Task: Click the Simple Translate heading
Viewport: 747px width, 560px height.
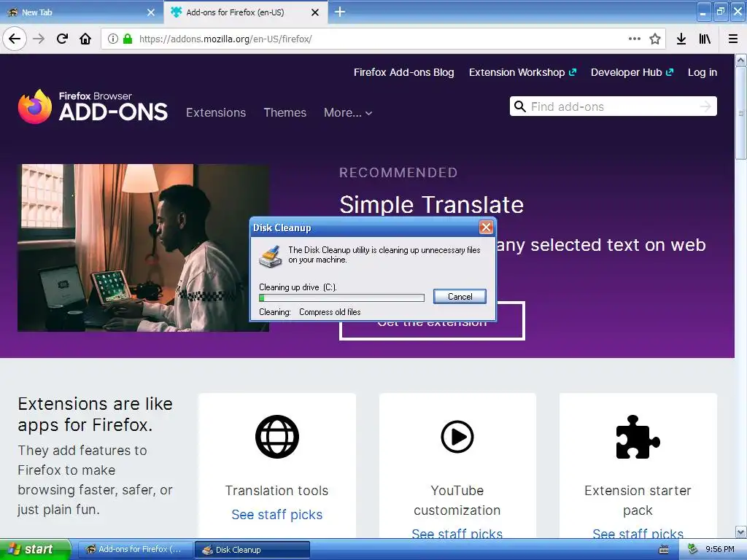Action: point(431,205)
